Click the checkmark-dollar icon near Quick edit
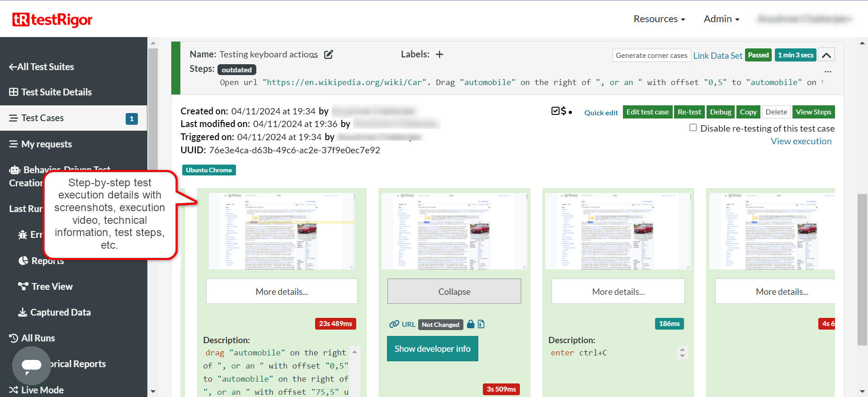 [559, 111]
